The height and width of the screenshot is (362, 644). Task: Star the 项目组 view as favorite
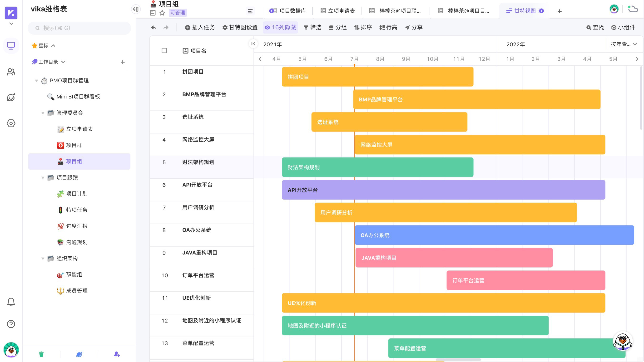pyautogui.click(x=162, y=13)
